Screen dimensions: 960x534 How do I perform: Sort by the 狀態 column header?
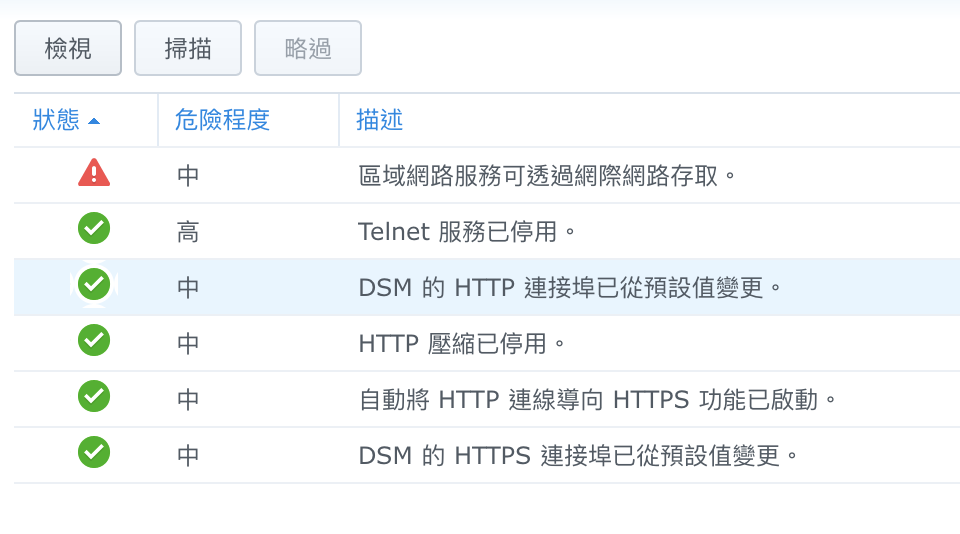[56, 120]
